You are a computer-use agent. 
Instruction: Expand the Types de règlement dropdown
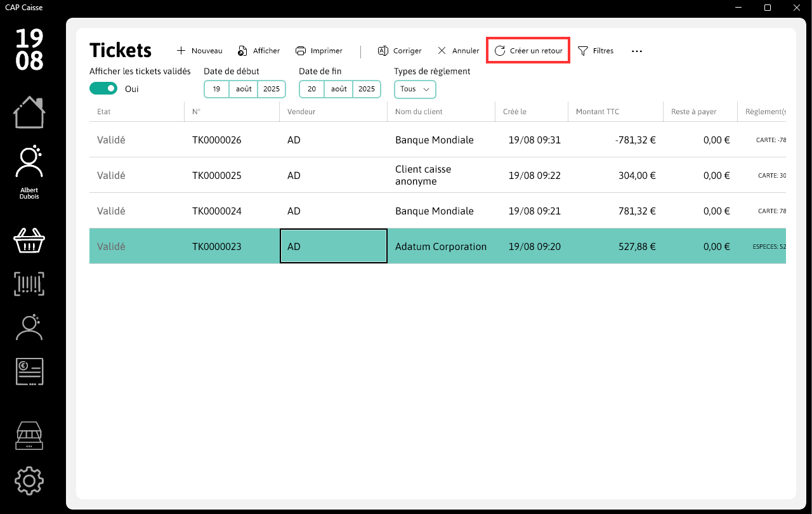click(415, 89)
